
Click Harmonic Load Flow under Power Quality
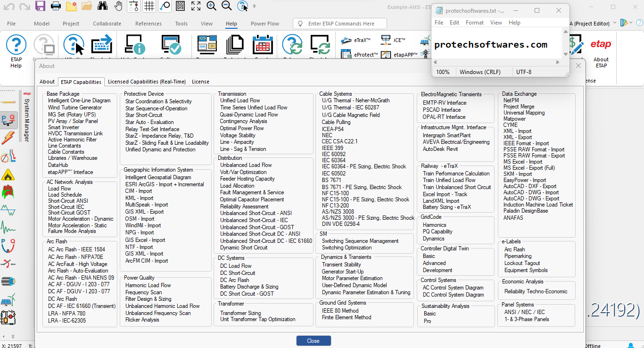tap(148, 285)
